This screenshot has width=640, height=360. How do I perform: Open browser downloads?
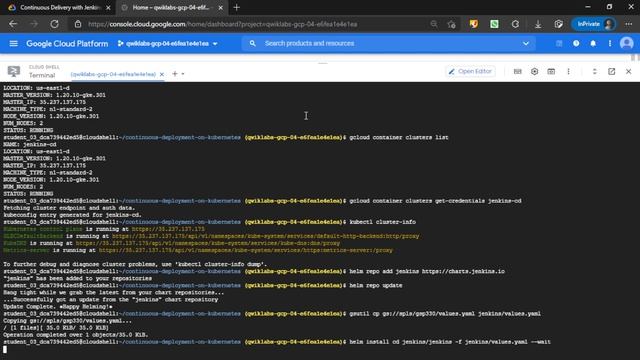[x=538, y=24]
